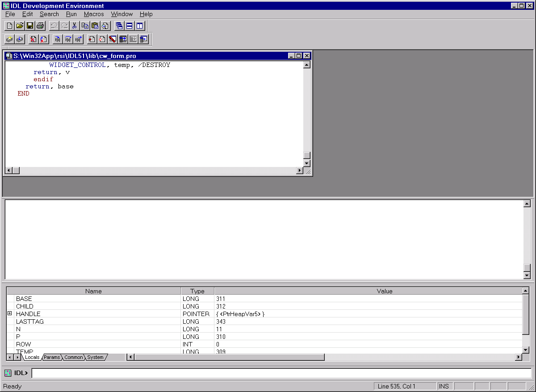Click the Type column header
Screen dimensions: 536x392
tap(197, 291)
